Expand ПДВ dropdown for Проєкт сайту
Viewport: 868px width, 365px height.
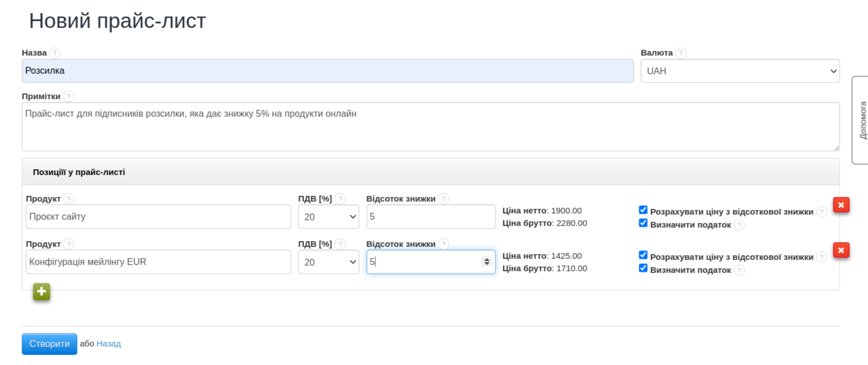tap(328, 217)
